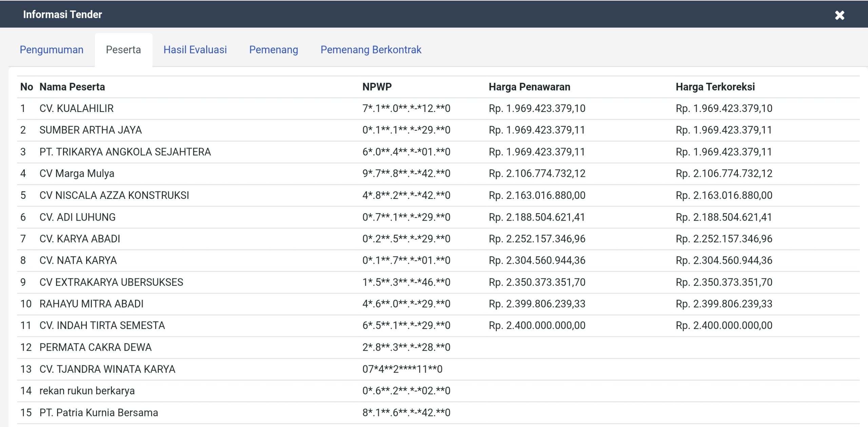Click the NPWP column header
Image resolution: width=868 pixels, height=427 pixels.
click(377, 87)
